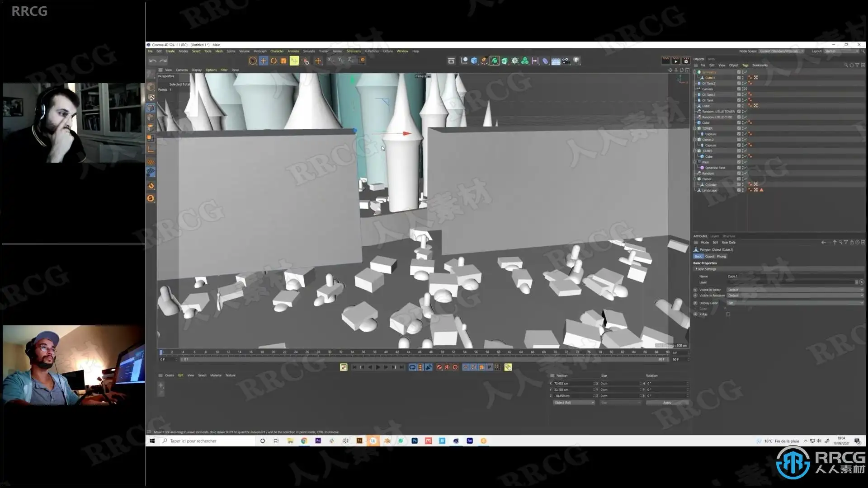Click the Undo arrow icon
Image resolution: width=868 pixels, height=488 pixels.
pos(153,61)
